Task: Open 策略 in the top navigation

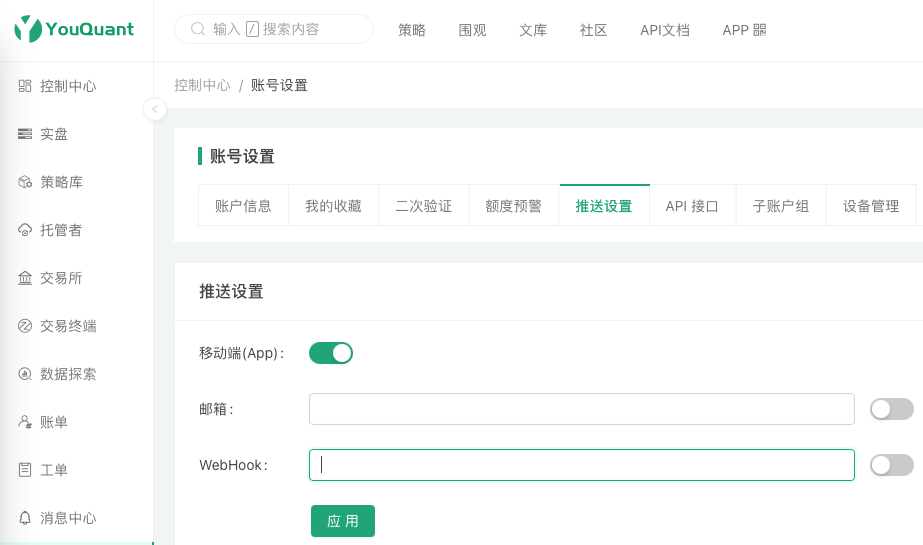Action: pos(411,30)
